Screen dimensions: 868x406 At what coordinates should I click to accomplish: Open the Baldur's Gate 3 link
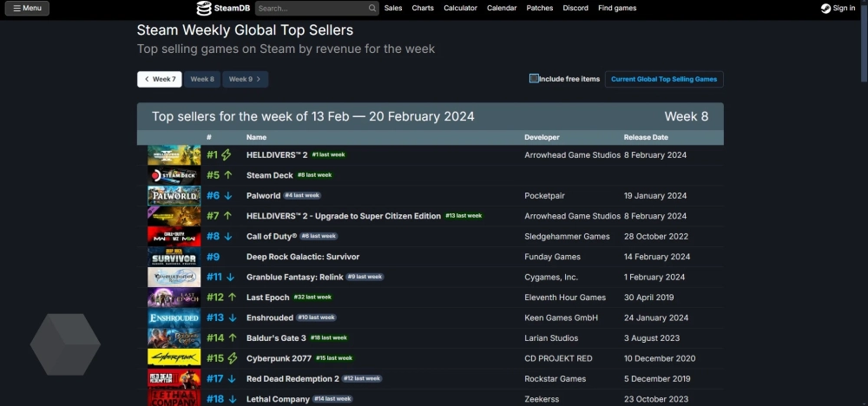276,338
